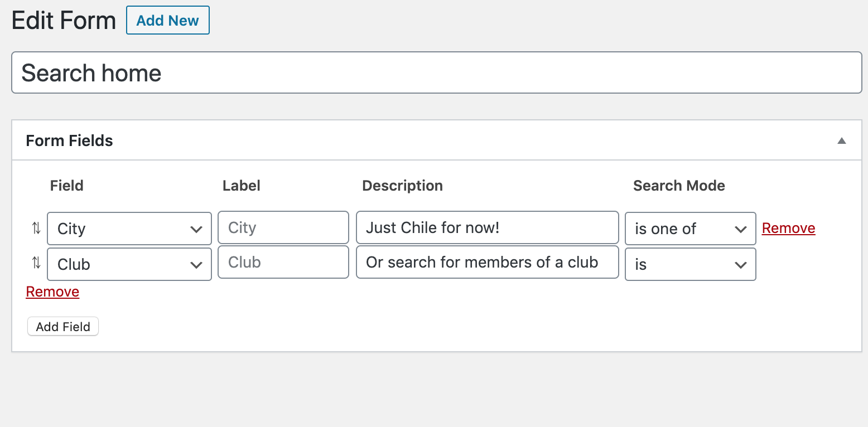Screen dimensions: 868x427
Task: Click the reorder handle icon for Club row
Action: point(36,263)
